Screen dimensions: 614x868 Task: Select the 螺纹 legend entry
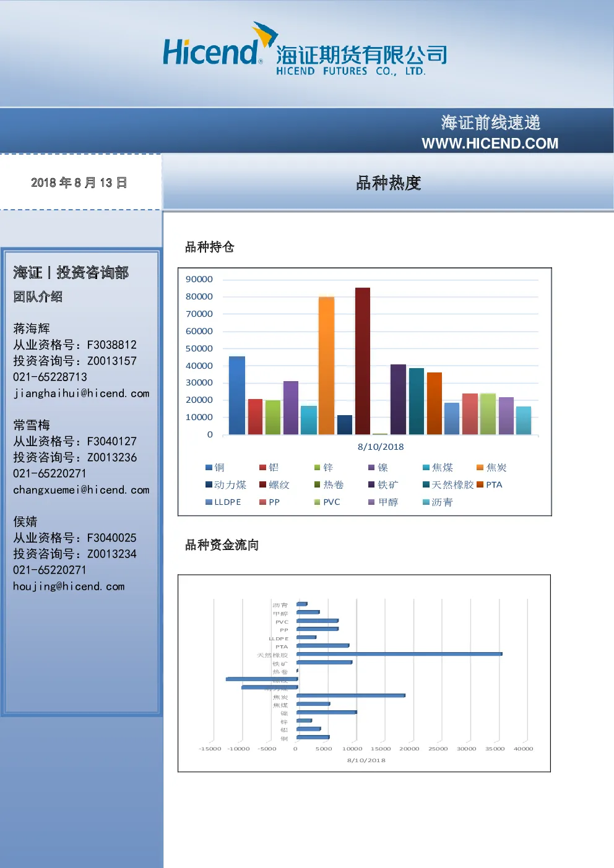[274, 485]
